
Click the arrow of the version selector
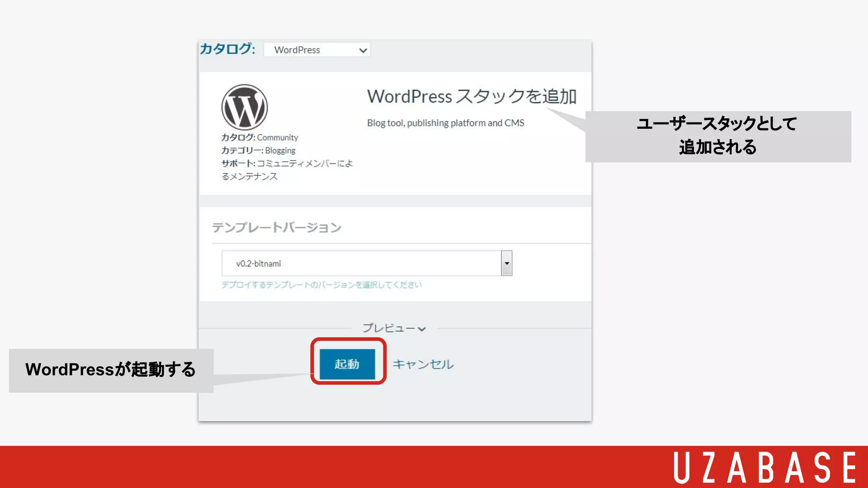(x=506, y=263)
